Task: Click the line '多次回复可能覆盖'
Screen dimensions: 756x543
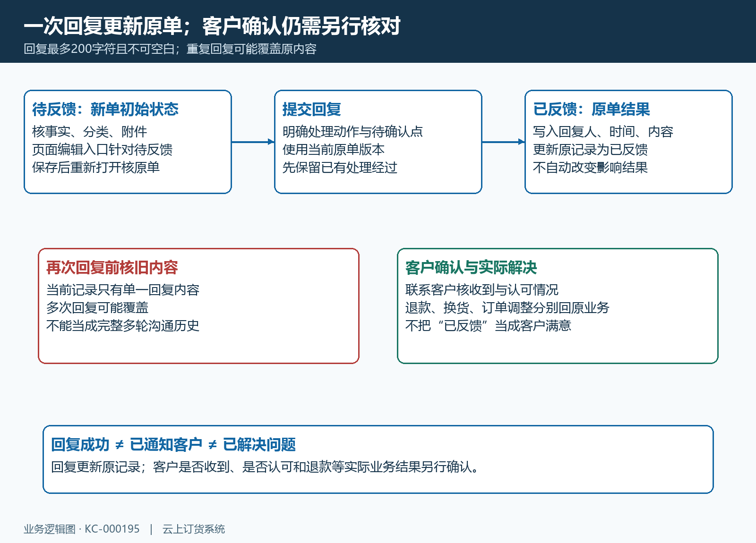Action: [97, 308]
